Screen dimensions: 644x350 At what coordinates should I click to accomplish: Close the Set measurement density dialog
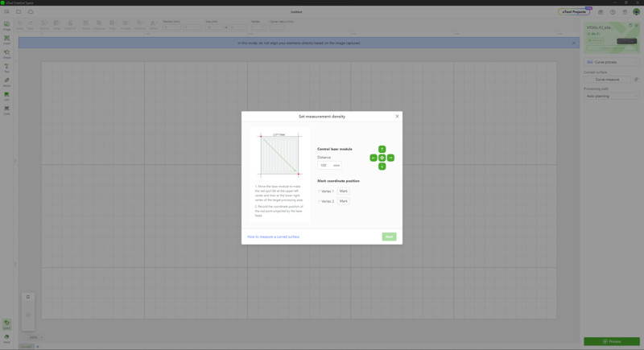click(397, 116)
